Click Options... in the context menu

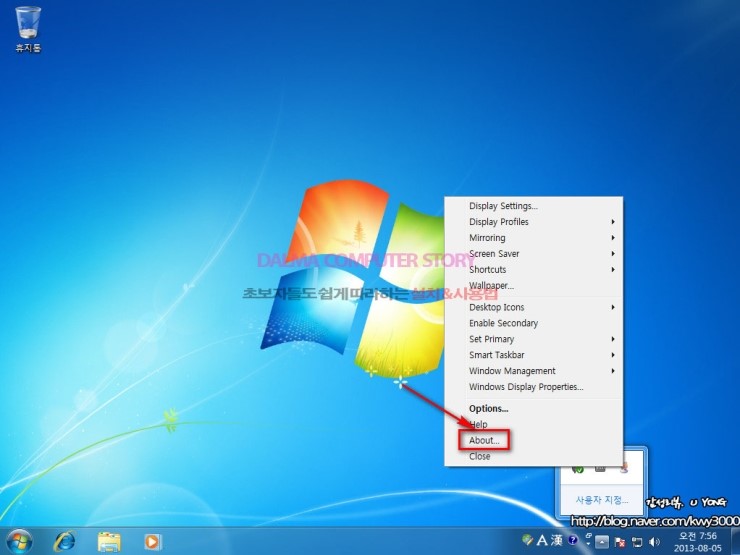489,408
